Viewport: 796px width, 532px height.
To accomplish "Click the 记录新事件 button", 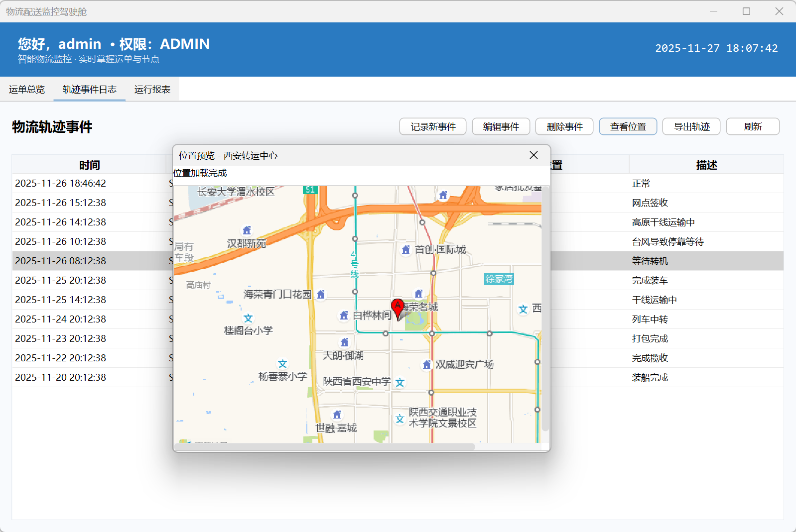I will [433, 127].
